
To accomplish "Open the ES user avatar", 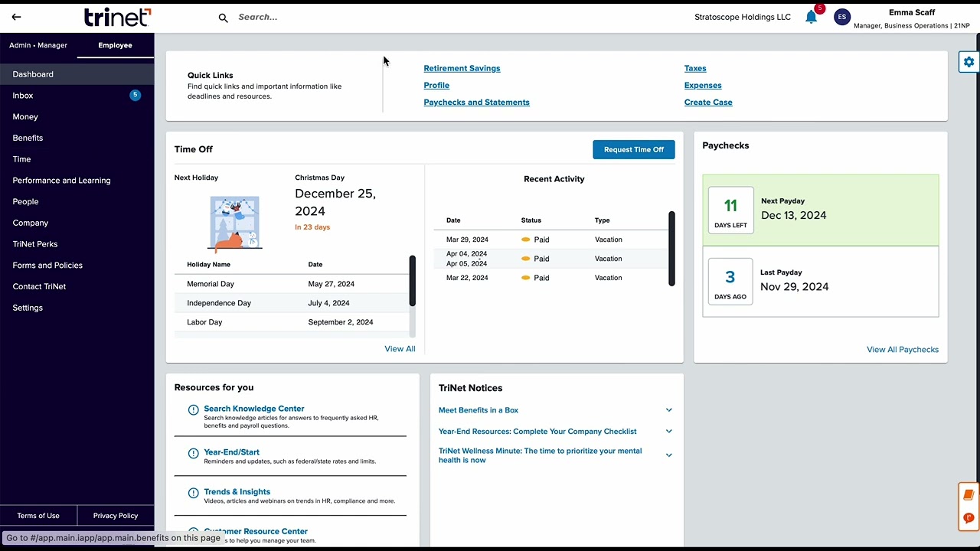I will pos(841,17).
